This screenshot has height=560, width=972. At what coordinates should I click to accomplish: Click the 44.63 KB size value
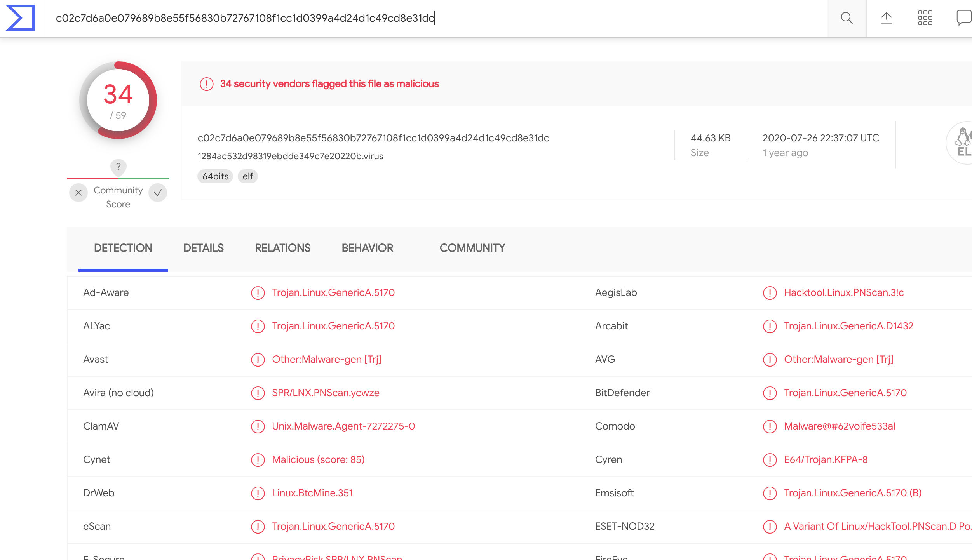pyautogui.click(x=711, y=138)
